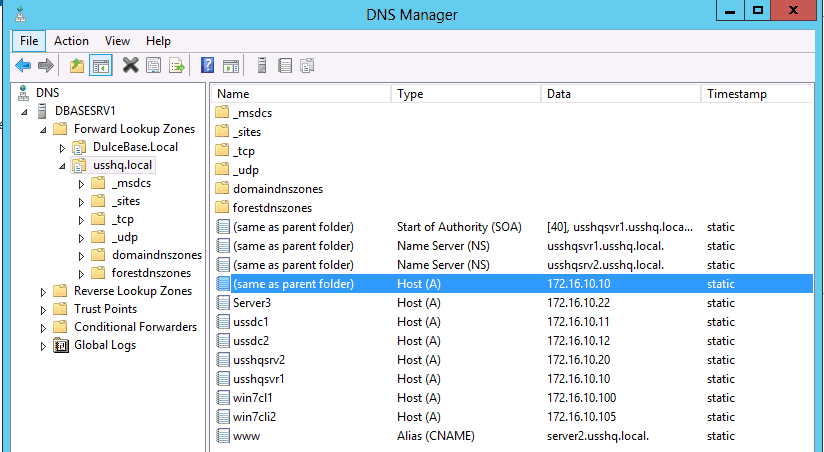Expand the Global Logs node
This screenshot has height=452, width=824.
coord(44,346)
